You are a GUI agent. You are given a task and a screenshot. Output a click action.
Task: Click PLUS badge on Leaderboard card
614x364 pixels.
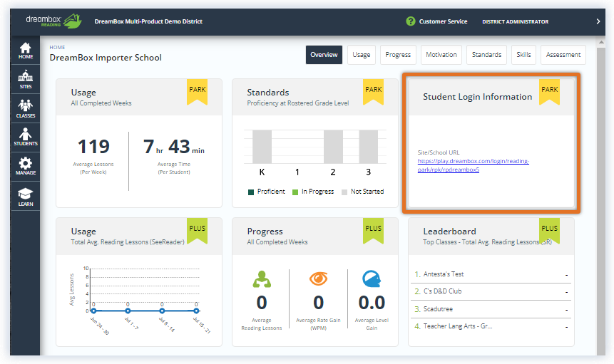click(x=549, y=231)
